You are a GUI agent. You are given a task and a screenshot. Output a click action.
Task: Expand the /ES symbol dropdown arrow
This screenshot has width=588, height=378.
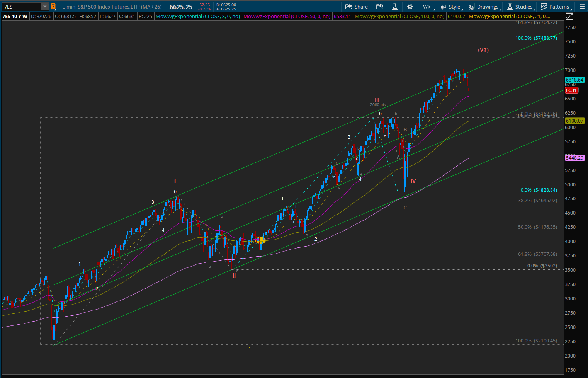click(45, 7)
